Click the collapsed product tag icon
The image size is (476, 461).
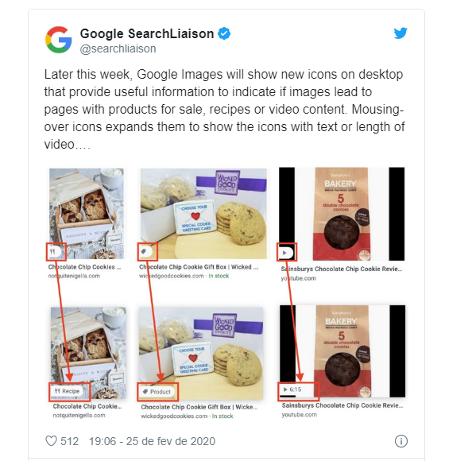tap(146, 251)
